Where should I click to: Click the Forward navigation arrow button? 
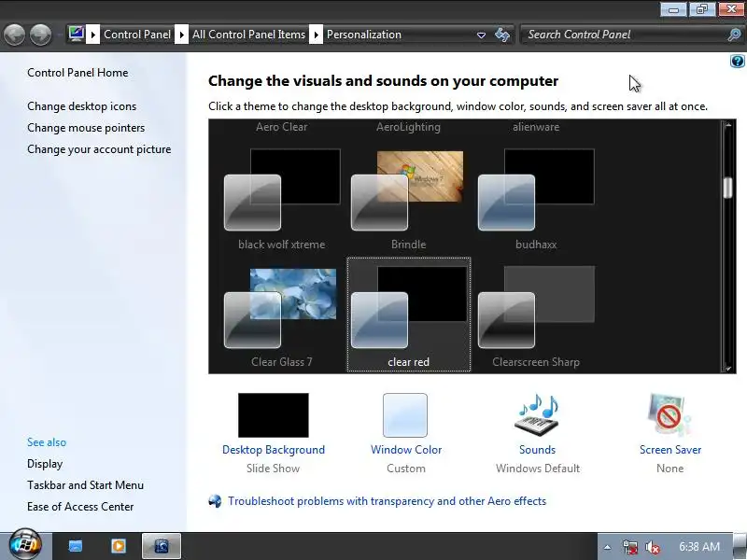click(x=40, y=35)
